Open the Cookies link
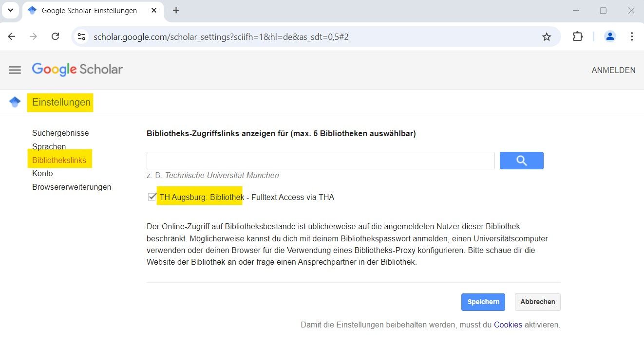Screen dimensions: 644x344 (508, 325)
